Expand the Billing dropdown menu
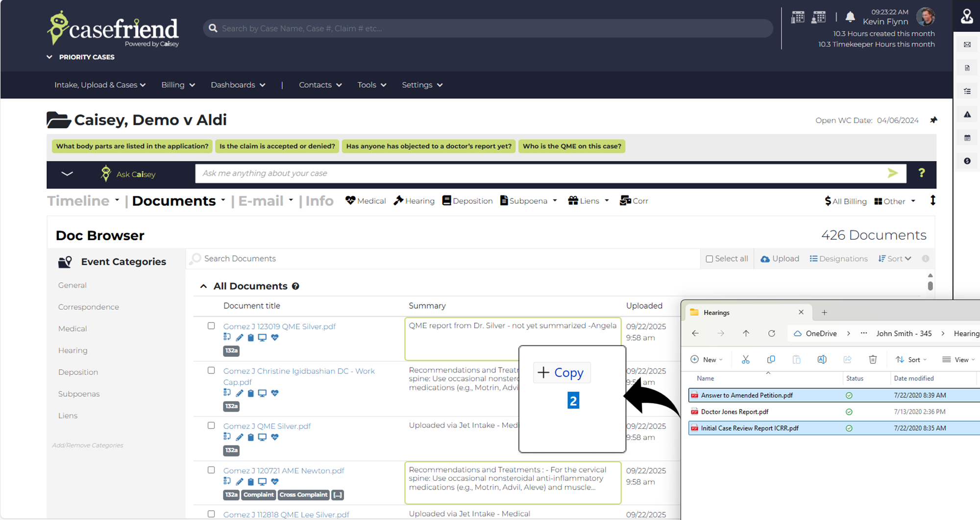This screenshot has width=980, height=520. tap(178, 85)
